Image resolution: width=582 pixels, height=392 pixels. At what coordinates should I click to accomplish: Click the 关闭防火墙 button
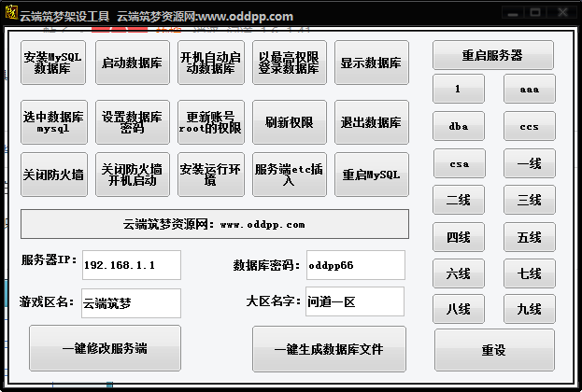click(54, 175)
